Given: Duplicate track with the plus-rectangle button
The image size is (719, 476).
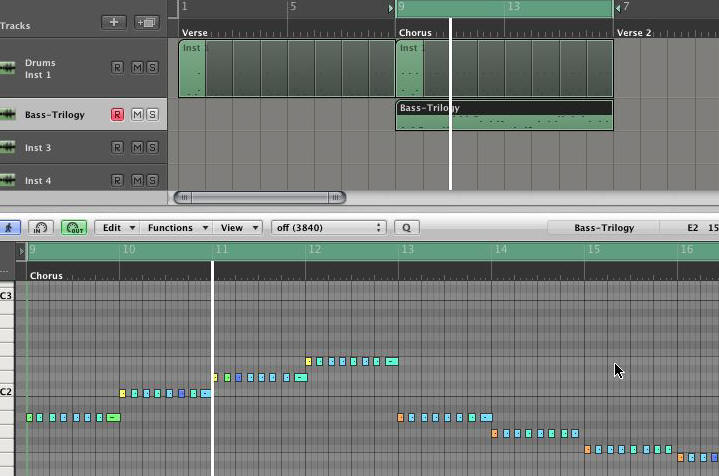Looking at the screenshot, I should (146, 22).
